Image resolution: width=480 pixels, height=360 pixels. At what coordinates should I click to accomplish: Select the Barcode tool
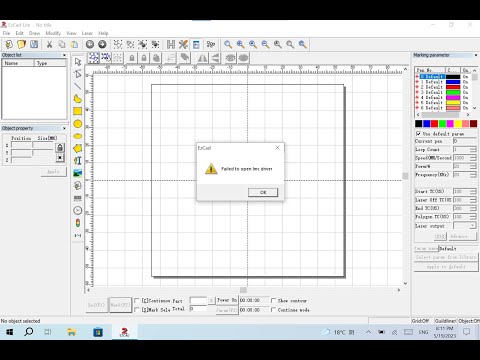click(x=78, y=198)
